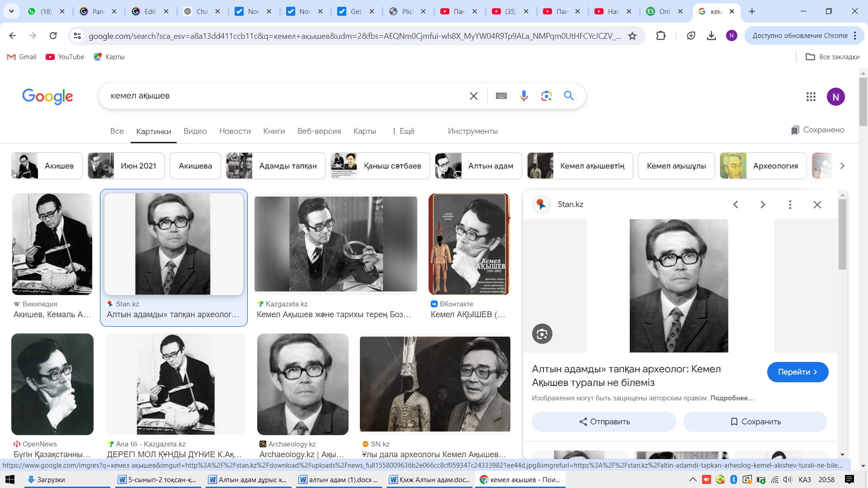Open Chrome downloads icon in toolbar
Image resolution: width=868 pixels, height=488 pixels.
(x=711, y=36)
